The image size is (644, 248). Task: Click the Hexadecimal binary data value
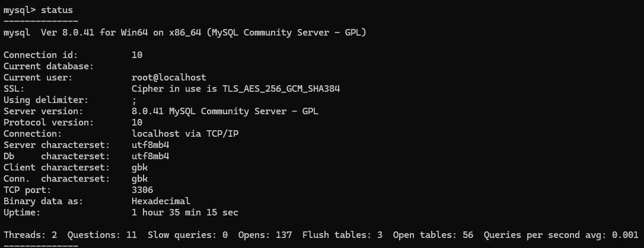pos(161,201)
